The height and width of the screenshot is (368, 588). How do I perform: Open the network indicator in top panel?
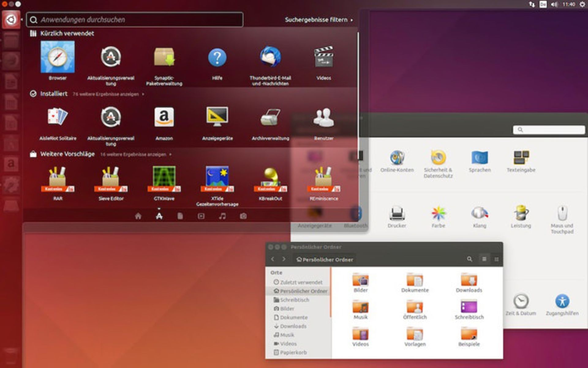532,4
